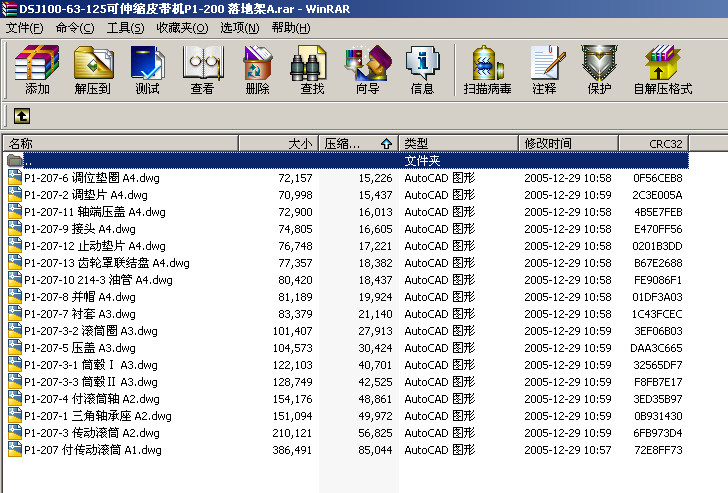Open the 命令(C) menu
Viewport: 728px width, 493px height.
point(75,28)
